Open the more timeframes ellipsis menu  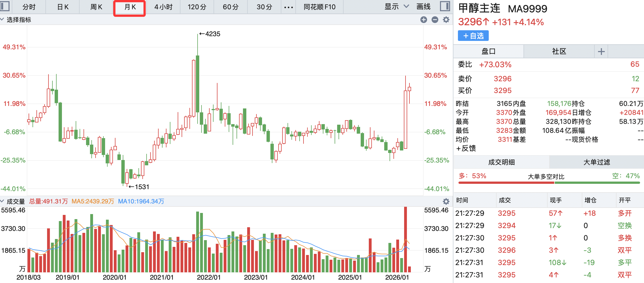click(x=288, y=7)
